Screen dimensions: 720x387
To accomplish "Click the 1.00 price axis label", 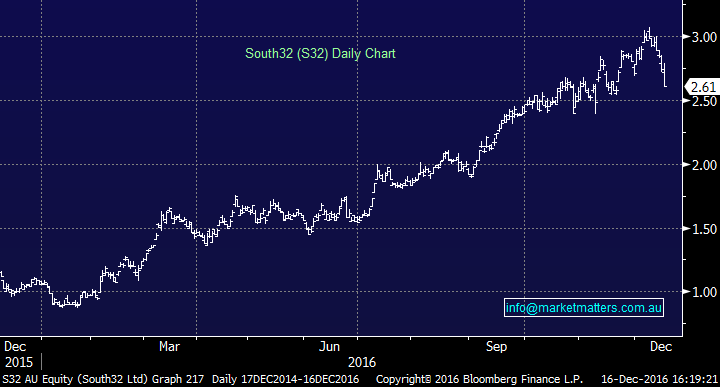I will 705,292.
